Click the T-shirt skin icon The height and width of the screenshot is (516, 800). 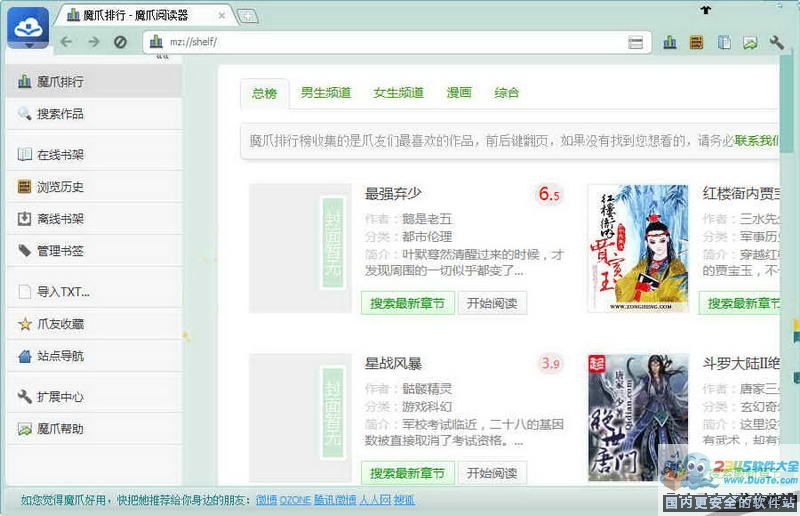[705, 10]
